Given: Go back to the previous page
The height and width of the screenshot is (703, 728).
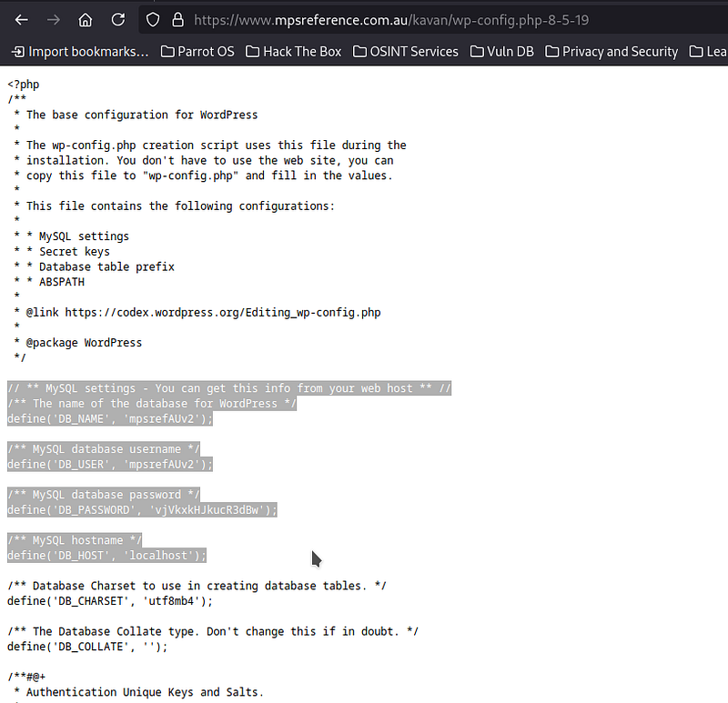Looking at the screenshot, I should pyautogui.click(x=21, y=20).
